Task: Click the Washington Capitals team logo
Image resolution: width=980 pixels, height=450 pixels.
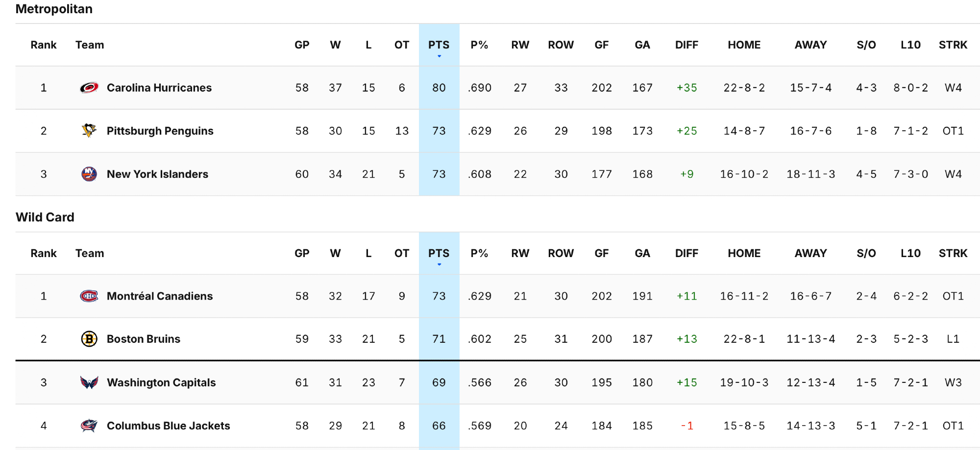Action: click(x=89, y=382)
